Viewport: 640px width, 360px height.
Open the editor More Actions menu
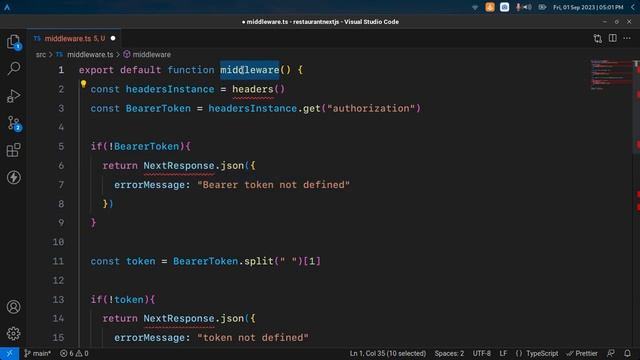point(627,38)
